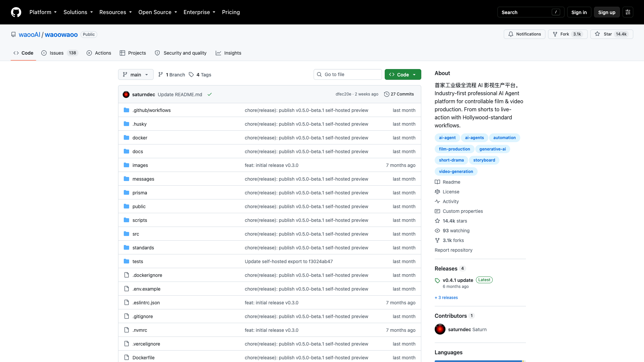Open the 1 Branch link
644x362 pixels.
171,75
